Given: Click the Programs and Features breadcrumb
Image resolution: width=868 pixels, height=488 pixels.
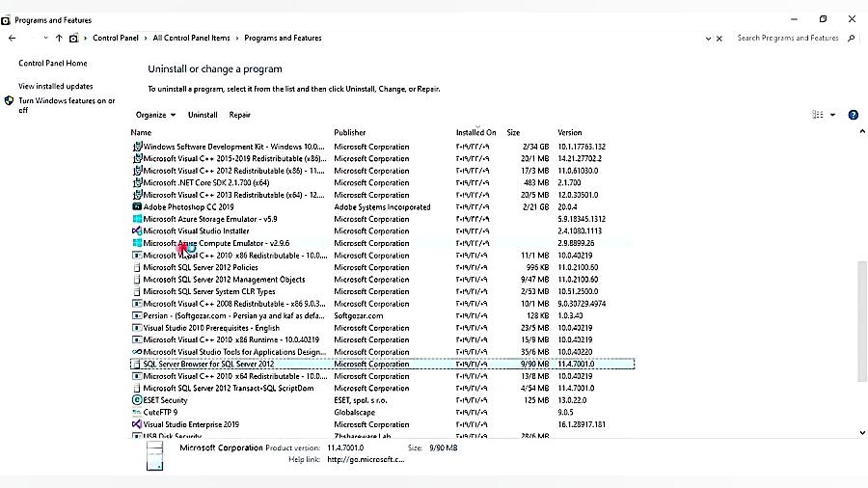Looking at the screenshot, I should click(283, 39).
